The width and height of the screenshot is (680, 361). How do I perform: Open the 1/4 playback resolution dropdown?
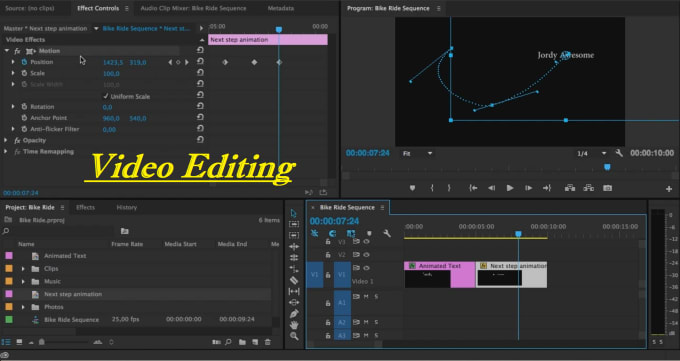tap(591, 154)
